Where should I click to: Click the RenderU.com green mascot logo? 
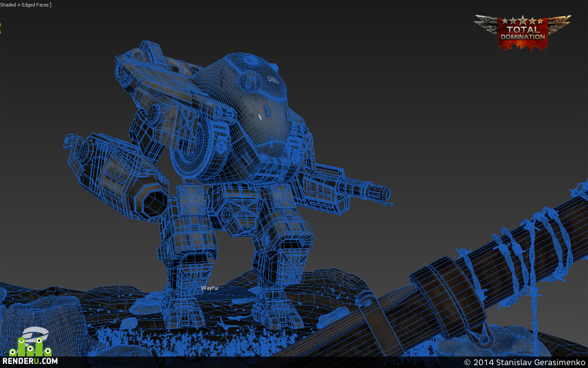tap(30, 342)
